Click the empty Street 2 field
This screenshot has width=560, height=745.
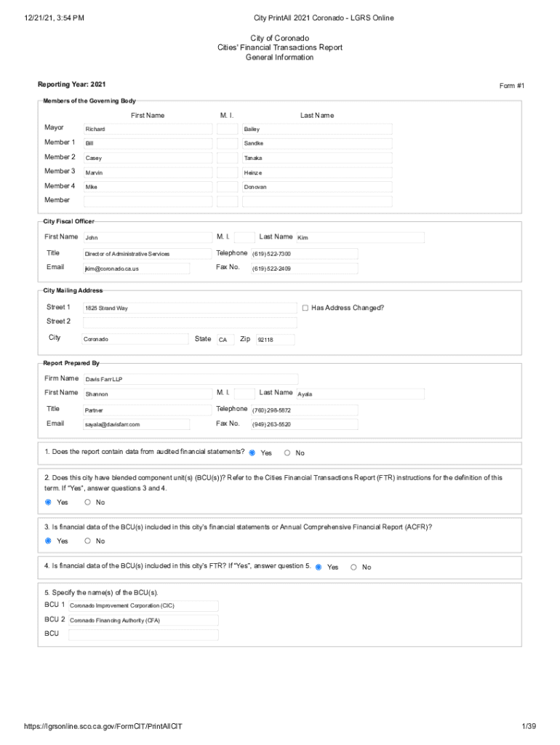click(189, 322)
